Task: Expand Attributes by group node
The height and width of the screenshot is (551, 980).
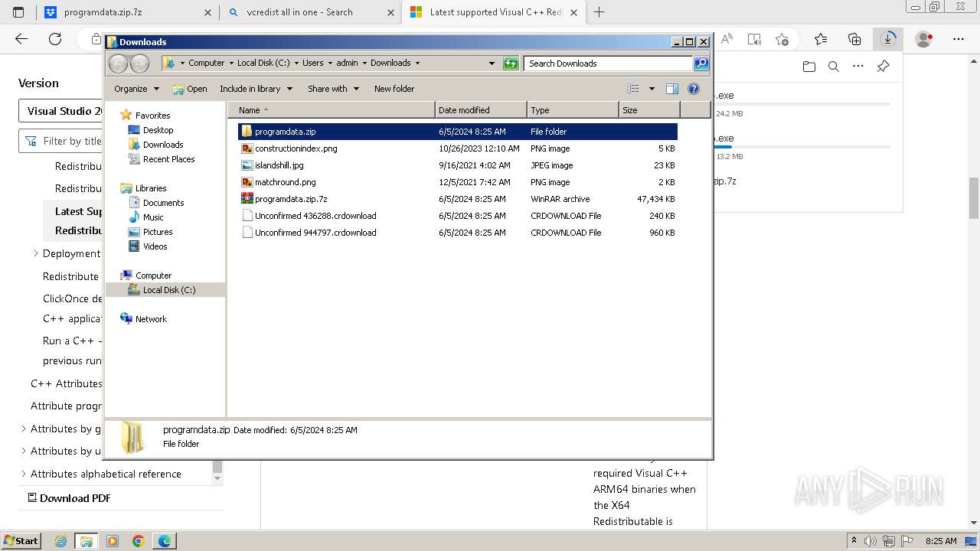Action: tap(23, 429)
